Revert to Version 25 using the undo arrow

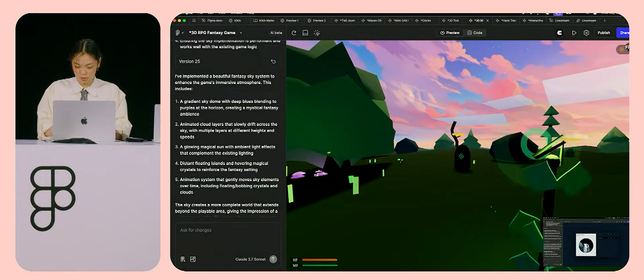273,62
